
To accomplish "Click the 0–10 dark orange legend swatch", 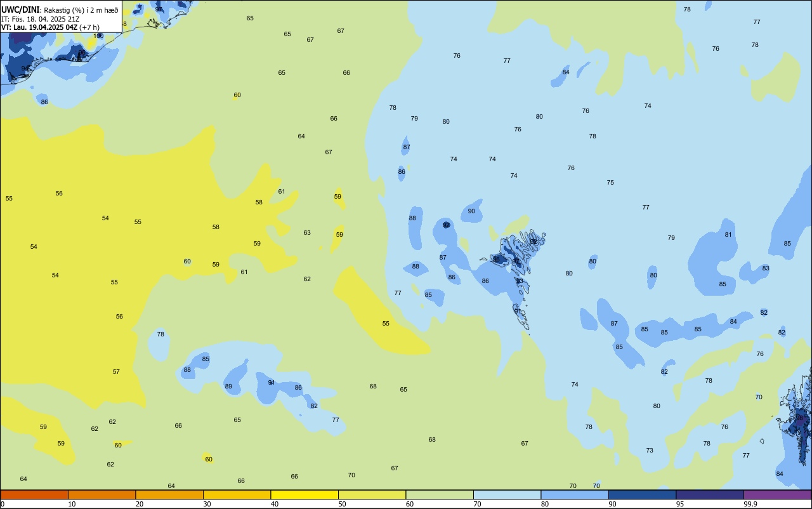I will click(x=34, y=494).
